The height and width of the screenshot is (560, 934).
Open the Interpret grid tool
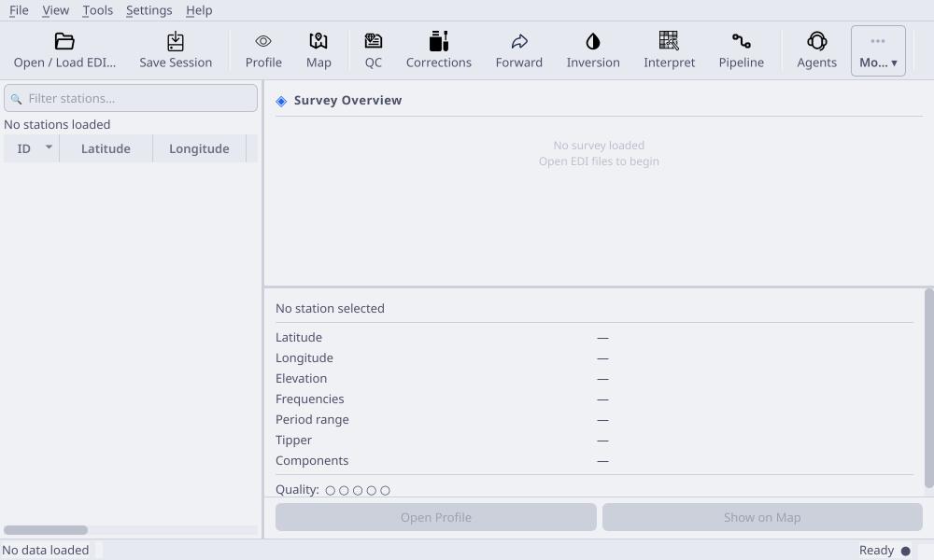tap(669, 51)
